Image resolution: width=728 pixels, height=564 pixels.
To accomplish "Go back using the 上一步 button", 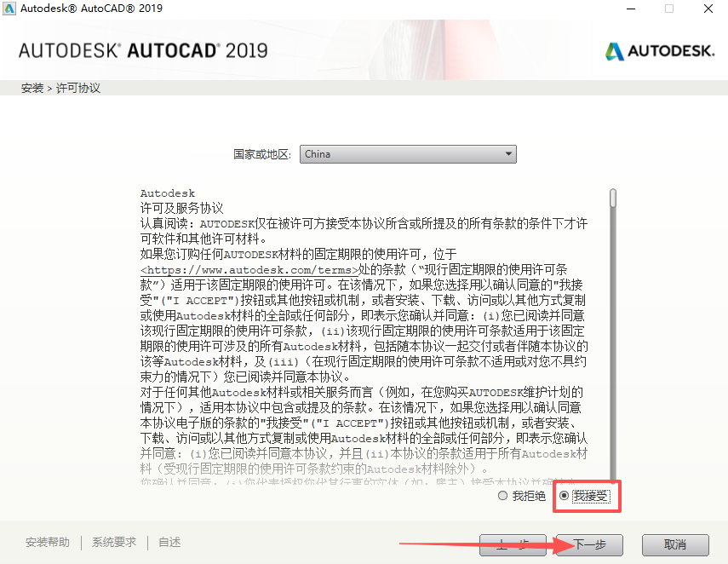I will pyautogui.click(x=513, y=545).
